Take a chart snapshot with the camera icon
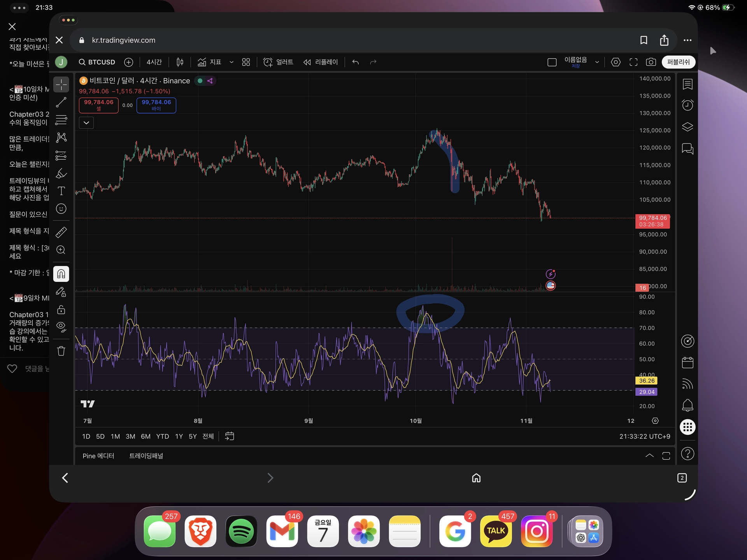This screenshot has height=560, width=747. [x=651, y=62]
